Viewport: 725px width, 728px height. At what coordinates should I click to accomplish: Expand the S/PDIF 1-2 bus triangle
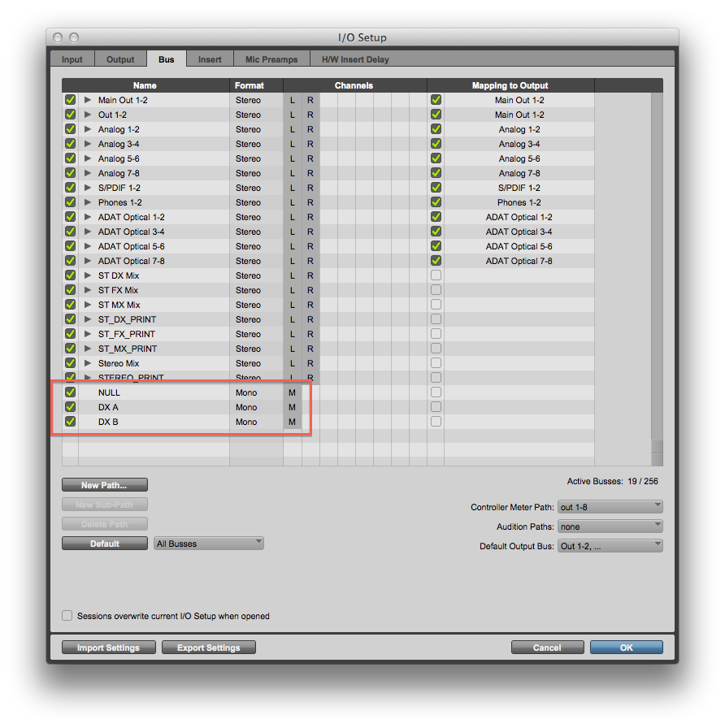click(88, 188)
